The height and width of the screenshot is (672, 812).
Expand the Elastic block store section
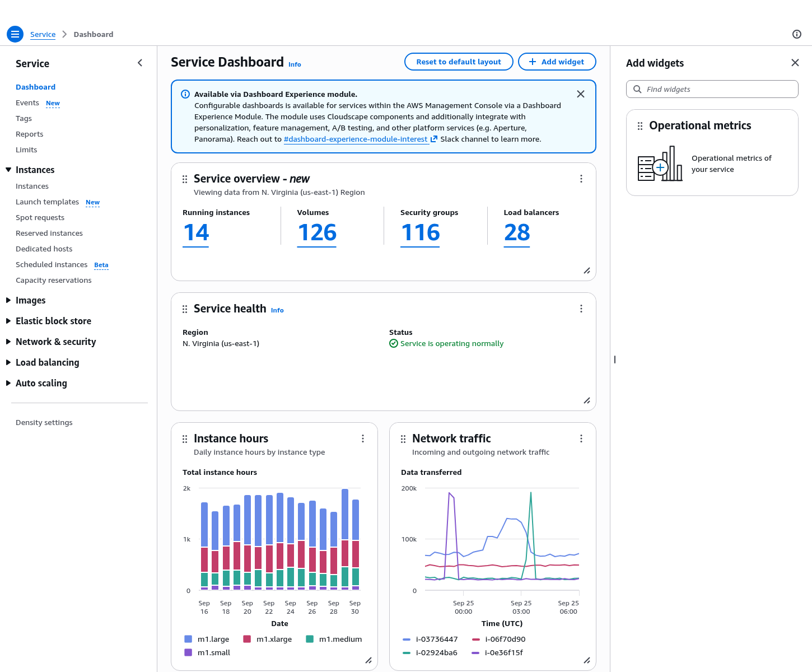click(x=8, y=321)
